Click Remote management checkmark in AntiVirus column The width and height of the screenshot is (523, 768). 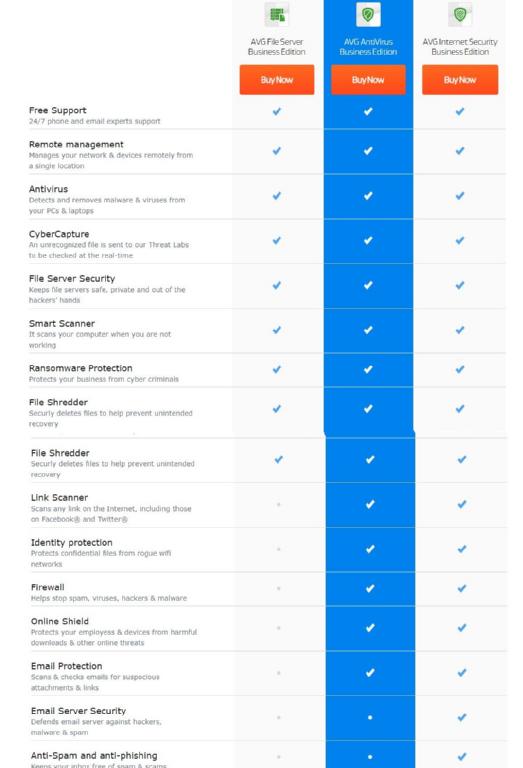click(x=368, y=151)
